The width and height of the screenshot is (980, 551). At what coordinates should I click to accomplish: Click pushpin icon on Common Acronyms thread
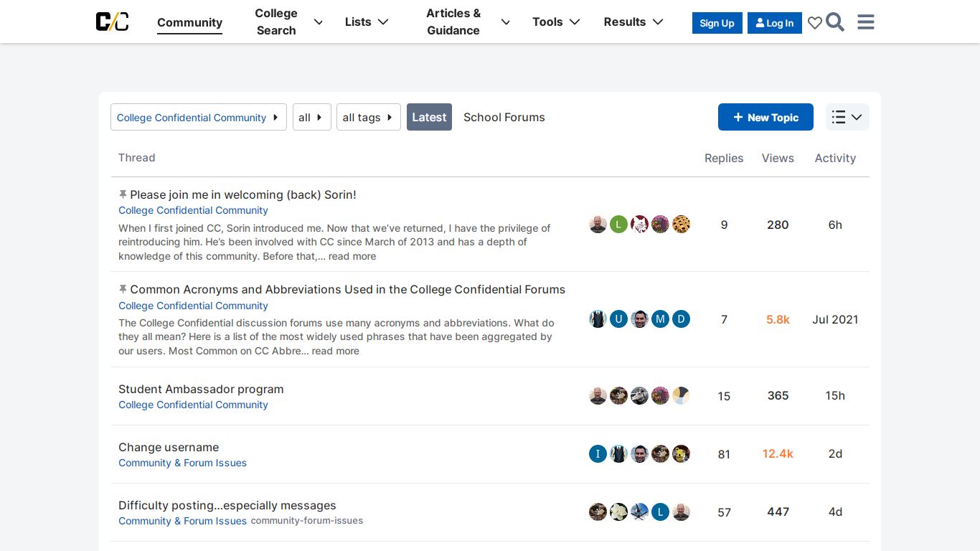(123, 289)
